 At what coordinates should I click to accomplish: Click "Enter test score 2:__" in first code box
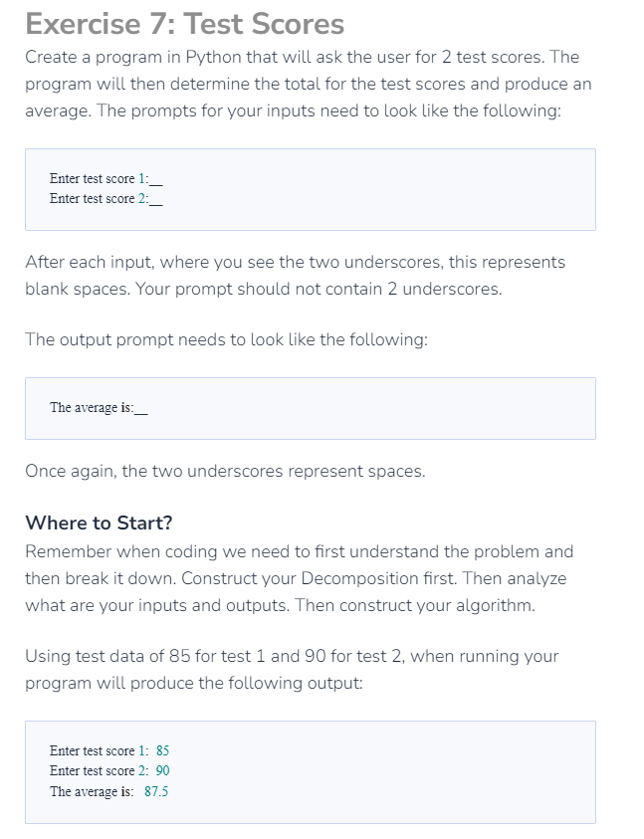pos(106,198)
